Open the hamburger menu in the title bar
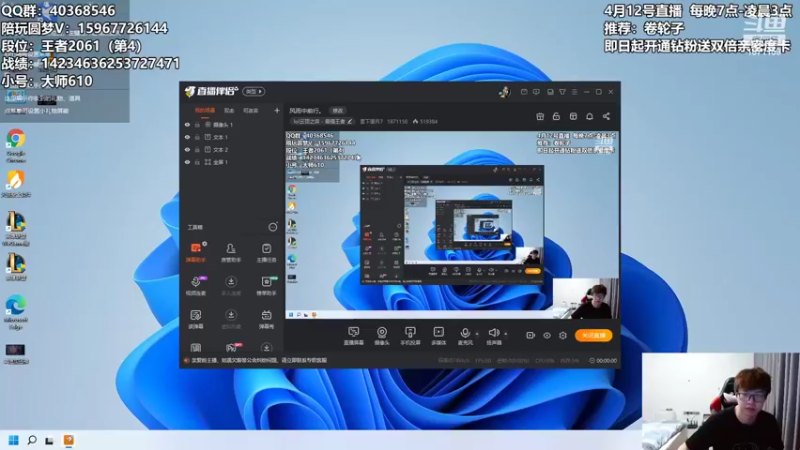This screenshot has height=450, width=800. point(574,92)
